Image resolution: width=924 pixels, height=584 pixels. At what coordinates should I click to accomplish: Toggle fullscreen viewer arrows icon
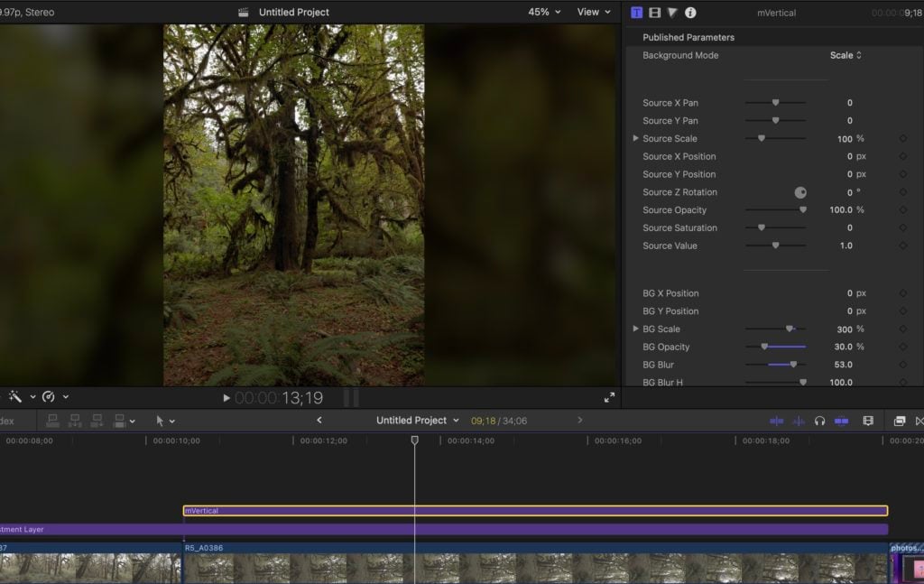[x=609, y=398]
